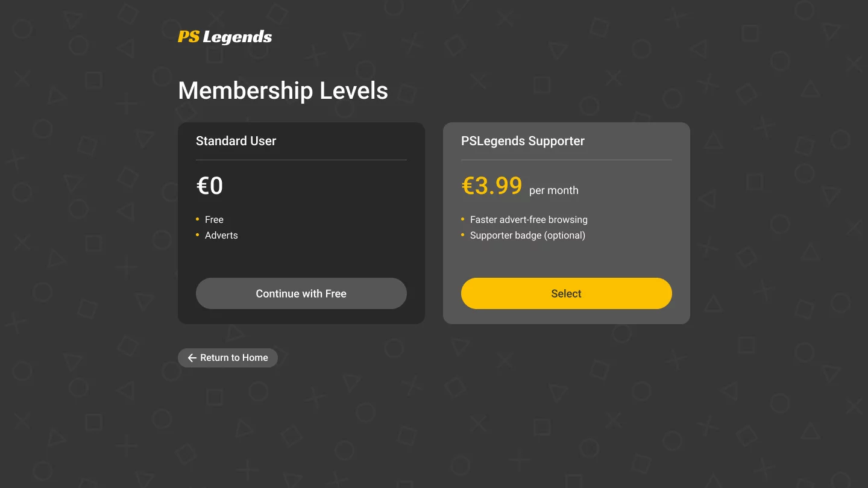Click the Membership Levels heading
Image resolution: width=868 pixels, height=488 pixels.
(283, 91)
